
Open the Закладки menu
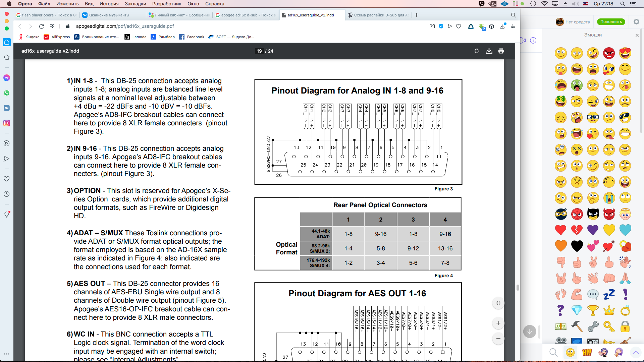tap(136, 4)
